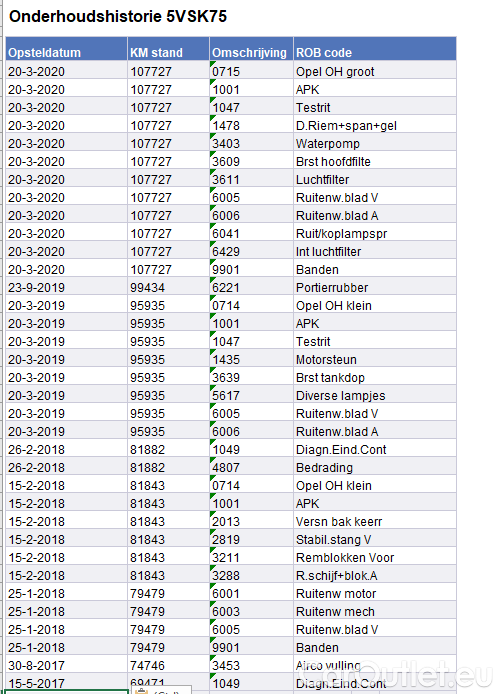Click the date cell 23-9-2019
Screen dimensions: 503x694
click(x=66, y=287)
